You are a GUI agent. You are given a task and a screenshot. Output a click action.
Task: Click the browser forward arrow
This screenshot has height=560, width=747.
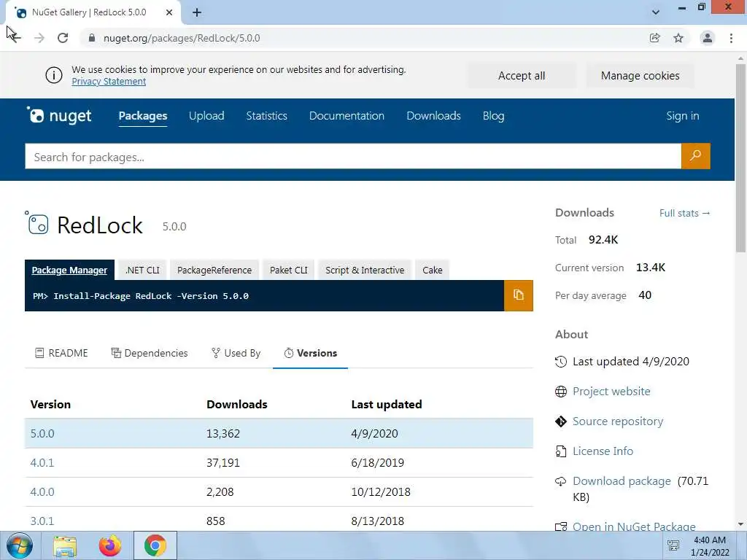click(x=39, y=38)
